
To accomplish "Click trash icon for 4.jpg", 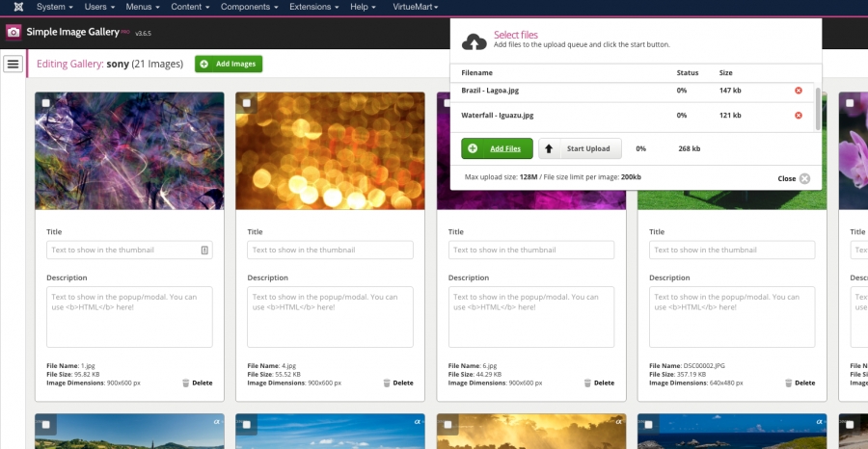I will pyautogui.click(x=387, y=383).
